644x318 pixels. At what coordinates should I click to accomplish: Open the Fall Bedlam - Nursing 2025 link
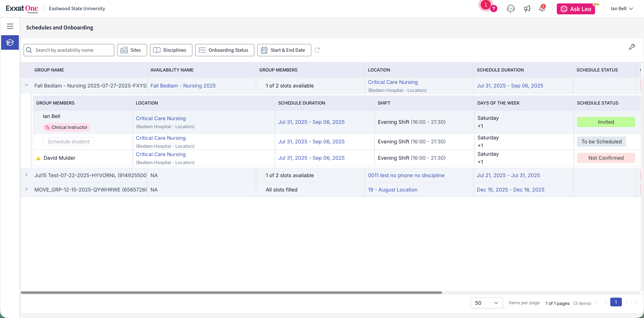pyautogui.click(x=183, y=85)
